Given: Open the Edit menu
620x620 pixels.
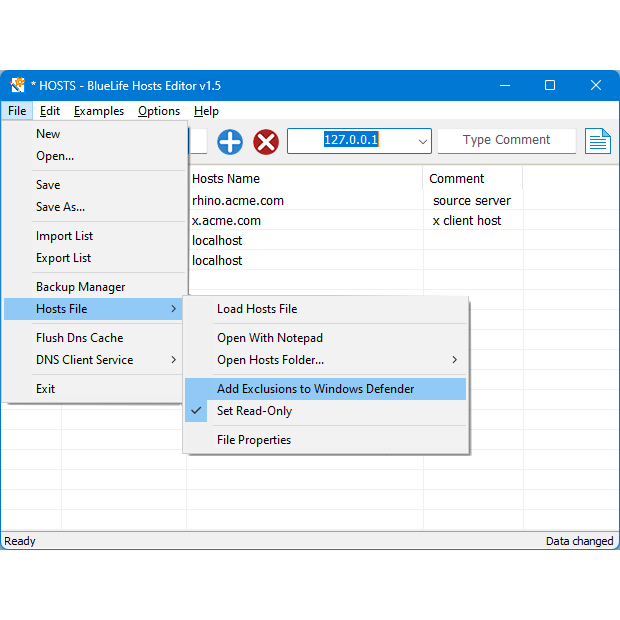Looking at the screenshot, I should point(50,111).
